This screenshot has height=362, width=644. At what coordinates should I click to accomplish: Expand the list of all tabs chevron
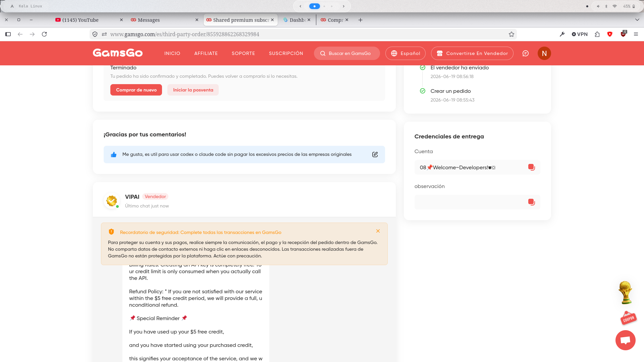[637, 20]
